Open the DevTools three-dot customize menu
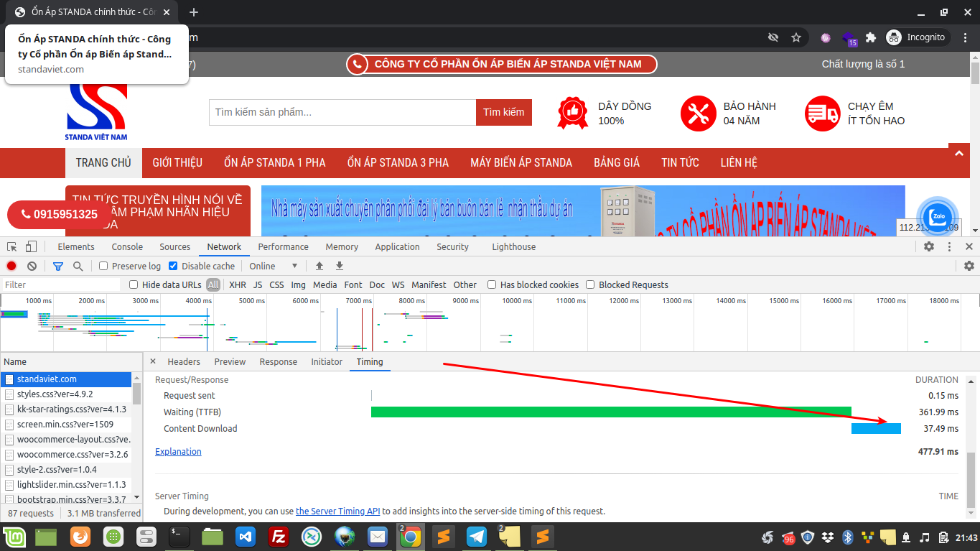Image resolution: width=980 pixels, height=551 pixels. point(949,246)
